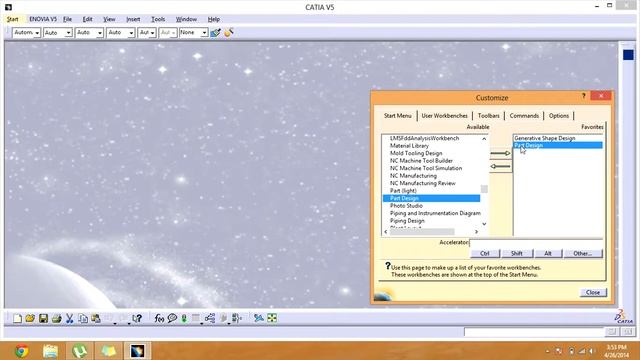Click left arrow of Available horizontal scrollbar
Viewport: 640px width, 360px height.
pos(386,232)
